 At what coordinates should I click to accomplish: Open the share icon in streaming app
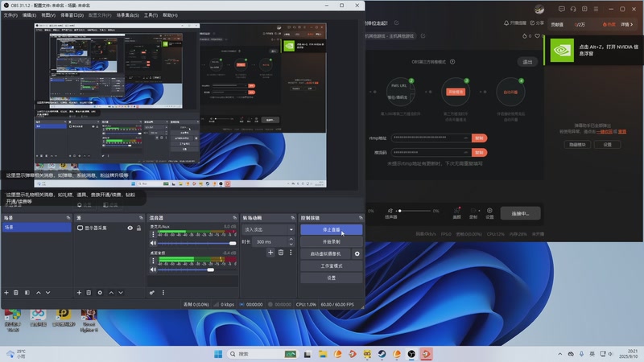pos(536,23)
